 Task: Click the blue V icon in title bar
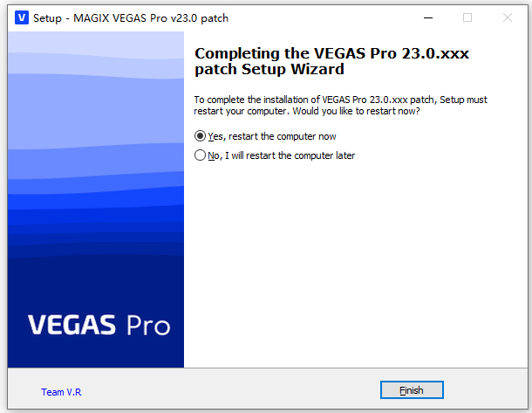(x=22, y=17)
